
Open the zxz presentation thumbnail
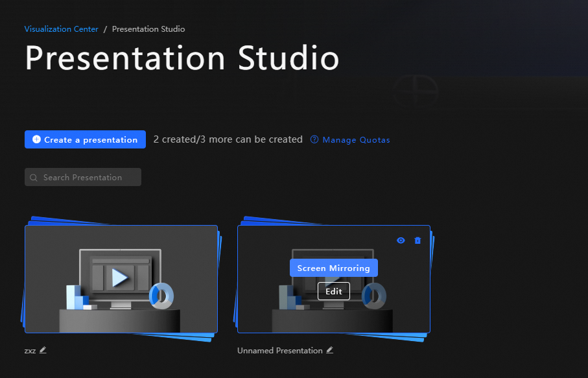coord(121,279)
